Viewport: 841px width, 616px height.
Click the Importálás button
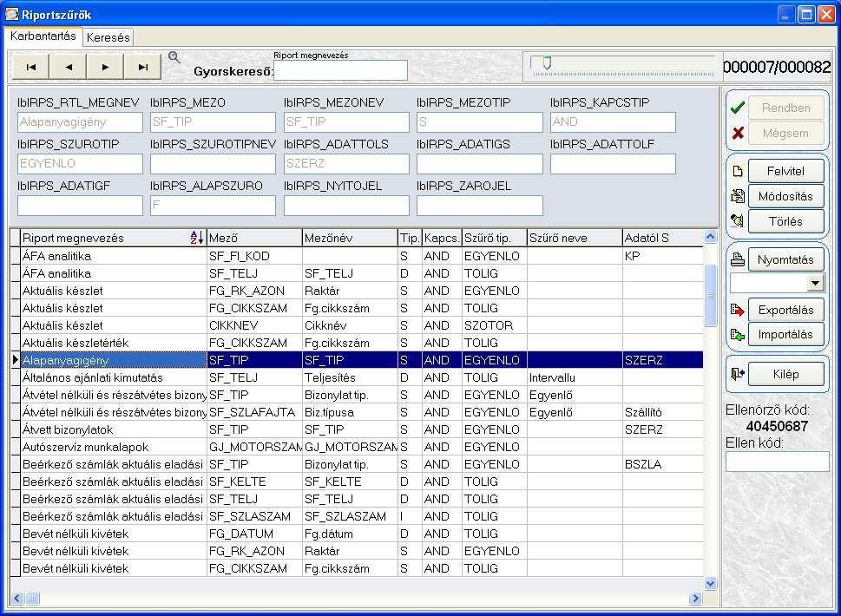pos(785,335)
